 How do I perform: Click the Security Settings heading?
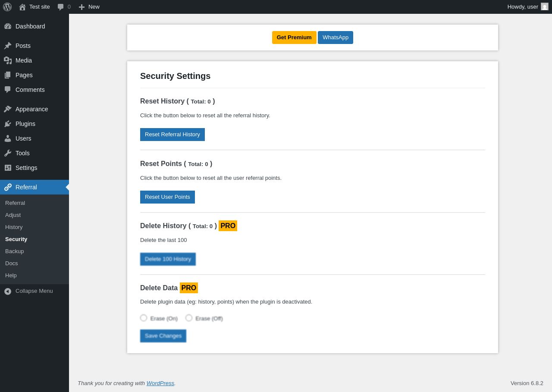coord(176,76)
